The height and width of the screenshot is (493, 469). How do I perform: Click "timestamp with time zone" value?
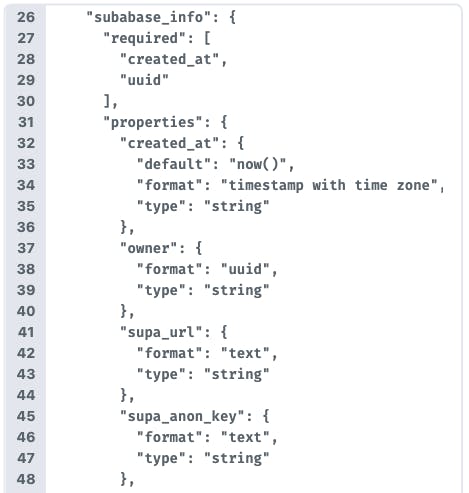329,185
